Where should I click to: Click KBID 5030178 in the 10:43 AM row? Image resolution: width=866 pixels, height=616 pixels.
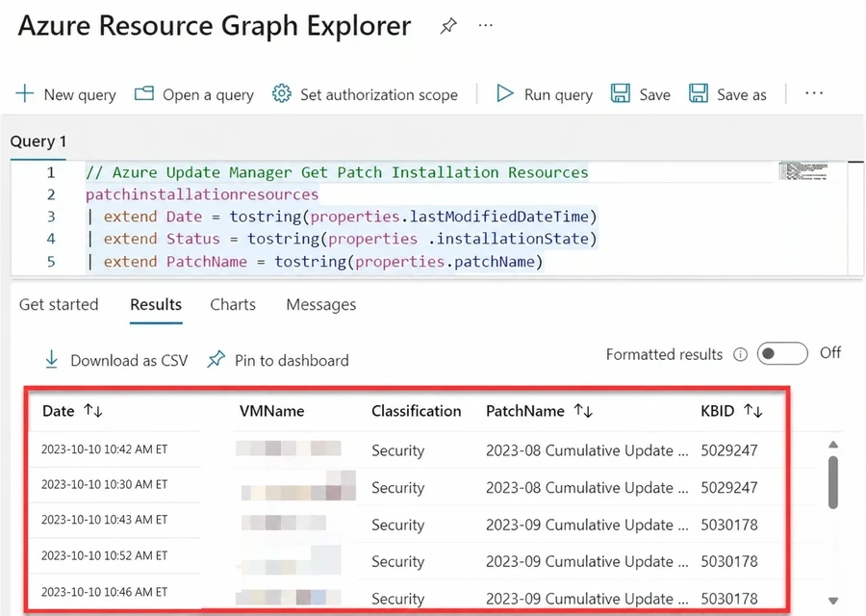point(729,525)
